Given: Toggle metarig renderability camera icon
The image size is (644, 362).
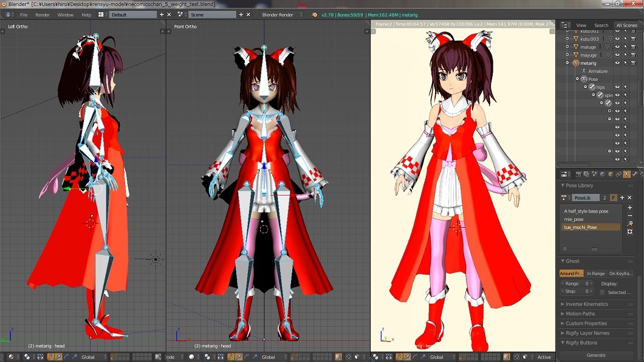Looking at the screenshot, I should [633, 63].
